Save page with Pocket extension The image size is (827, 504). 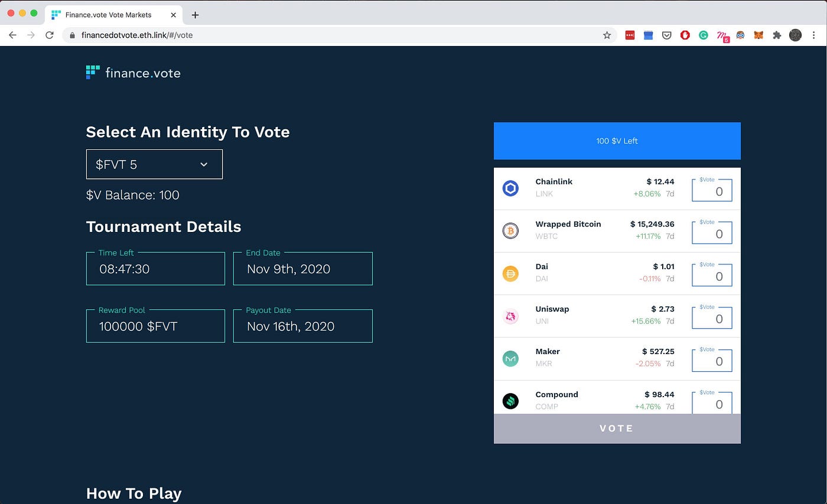[x=666, y=35]
